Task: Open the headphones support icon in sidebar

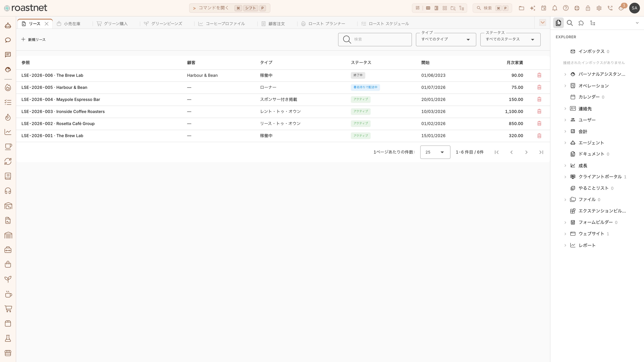Action: (x=8, y=191)
